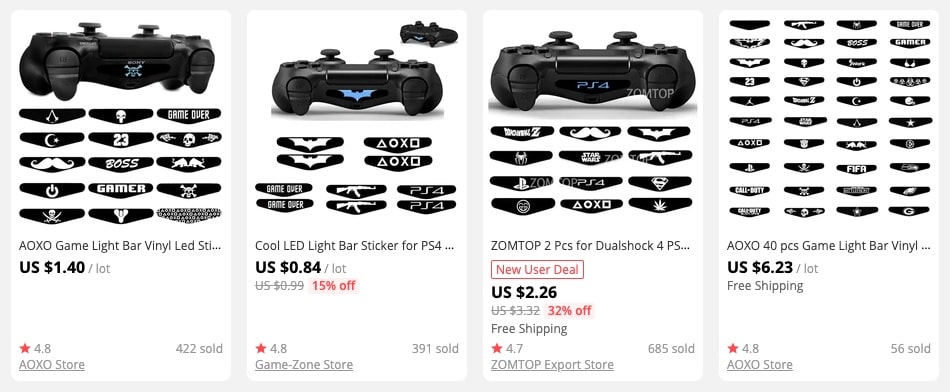Visit the ZOMTOP Export Store link
The height and width of the screenshot is (392, 950).
click(552, 365)
